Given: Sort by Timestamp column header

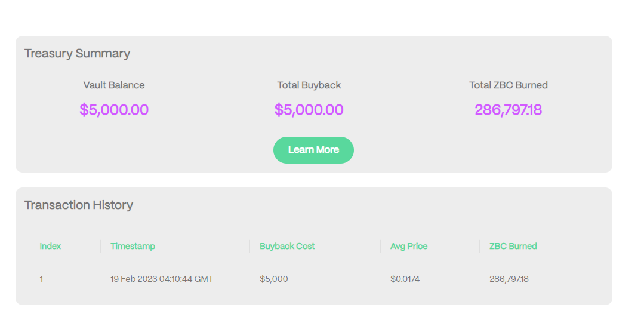Looking at the screenshot, I should pos(133,246).
